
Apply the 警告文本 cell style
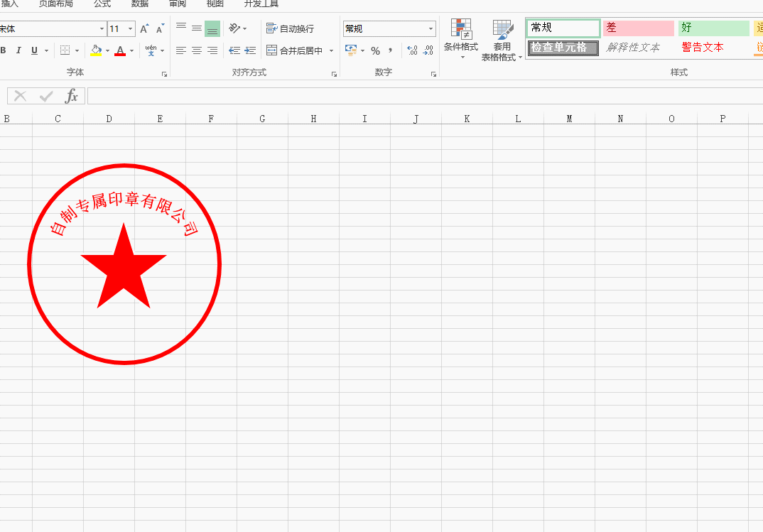click(702, 48)
